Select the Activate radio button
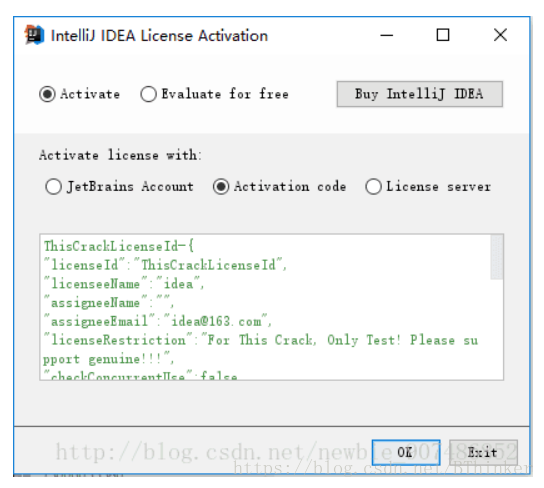 [47, 94]
